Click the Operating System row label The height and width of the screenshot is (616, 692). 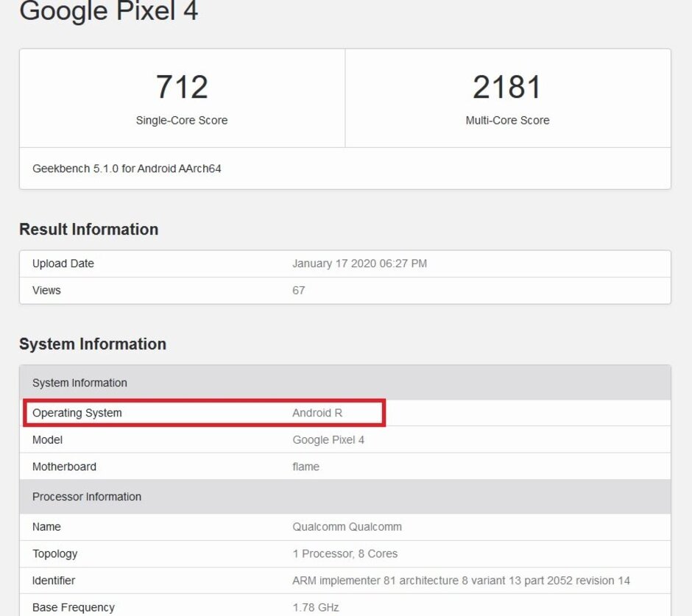[x=77, y=413]
